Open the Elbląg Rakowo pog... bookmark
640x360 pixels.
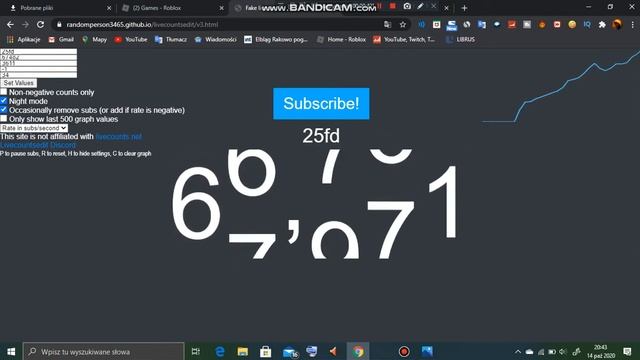[276, 40]
